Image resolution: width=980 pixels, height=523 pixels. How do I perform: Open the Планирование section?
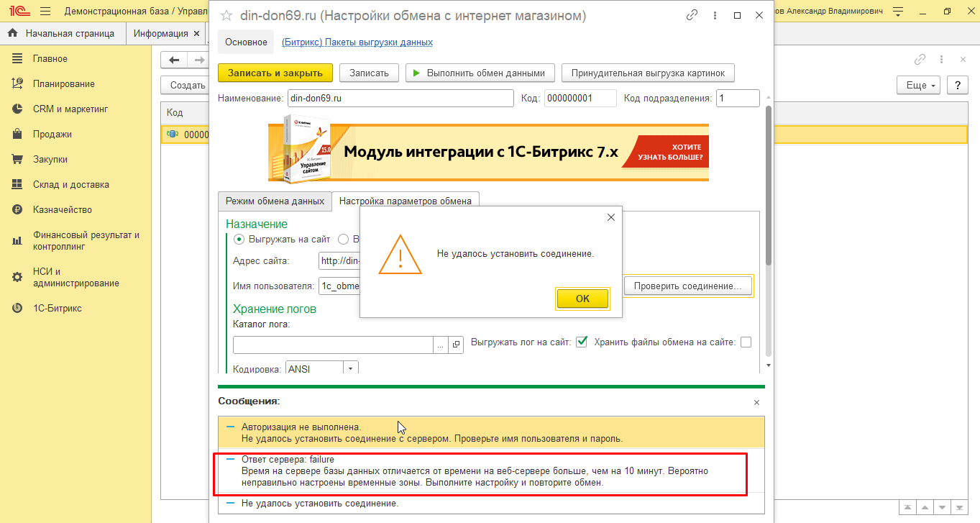click(63, 84)
